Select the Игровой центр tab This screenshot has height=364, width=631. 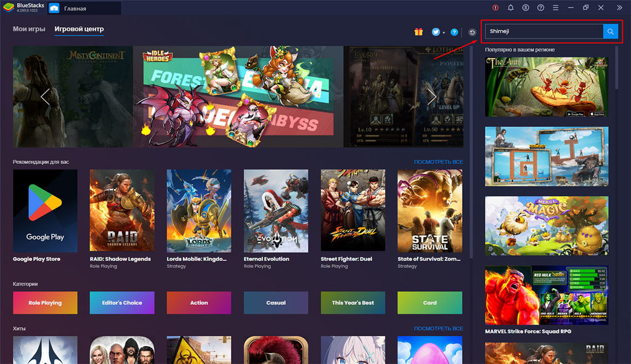click(x=79, y=29)
